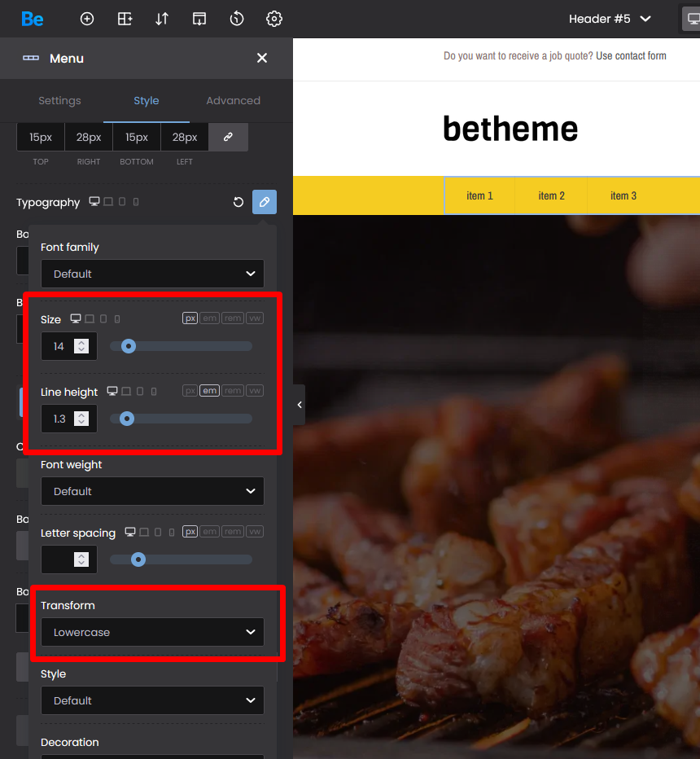Image resolution: width=700 pixels, height=759 pixels.
Task: Close the Menu panel with X
Action: (x=262, y=58)
